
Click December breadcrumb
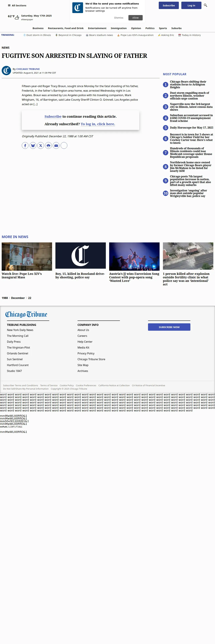pyautogui.click(x=18, y=298)
